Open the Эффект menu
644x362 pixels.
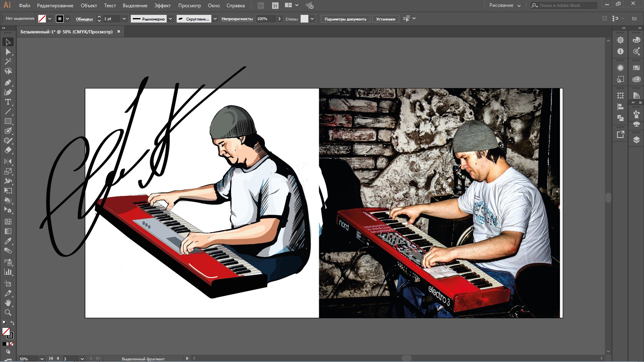162,6
